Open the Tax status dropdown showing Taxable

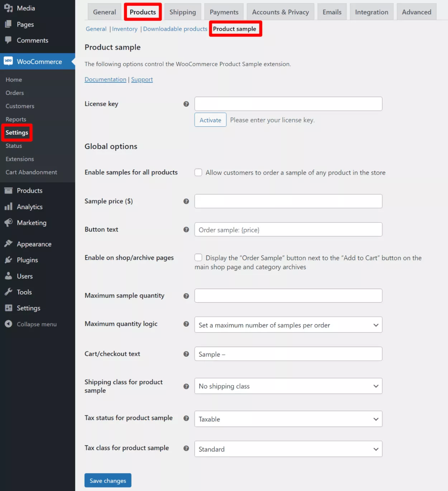coord(288,419)
